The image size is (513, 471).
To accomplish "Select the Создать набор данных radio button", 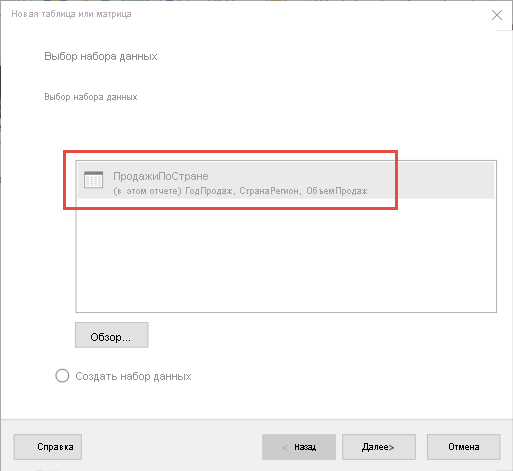I will (x=62, y=376).
